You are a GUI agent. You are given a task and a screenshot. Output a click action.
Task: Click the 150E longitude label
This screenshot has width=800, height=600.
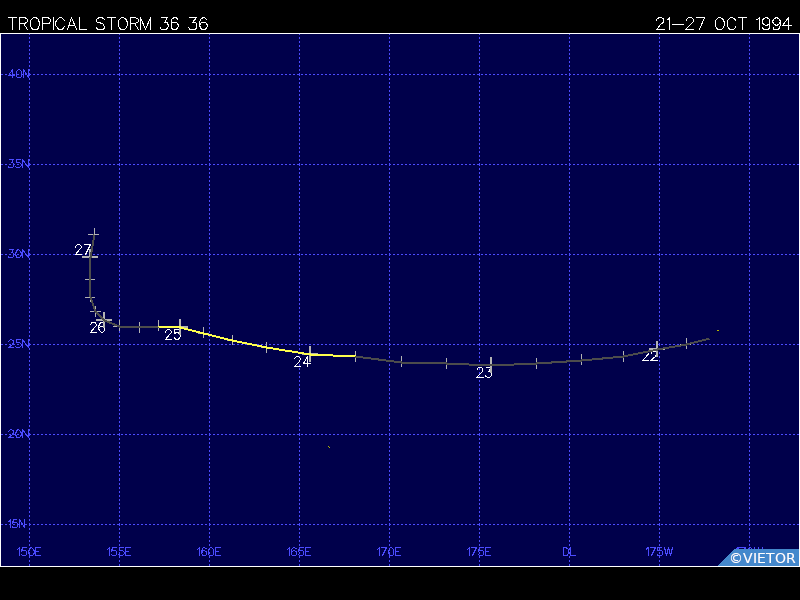[29, 552]
